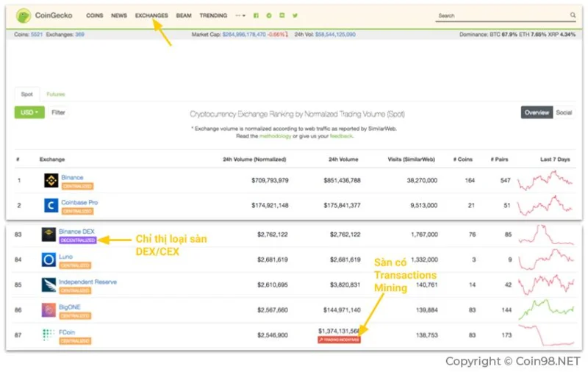Screen dimensions: 588x372
Task: Click the Decentralized badge under Binance DEX
Action: coord(78,240)
